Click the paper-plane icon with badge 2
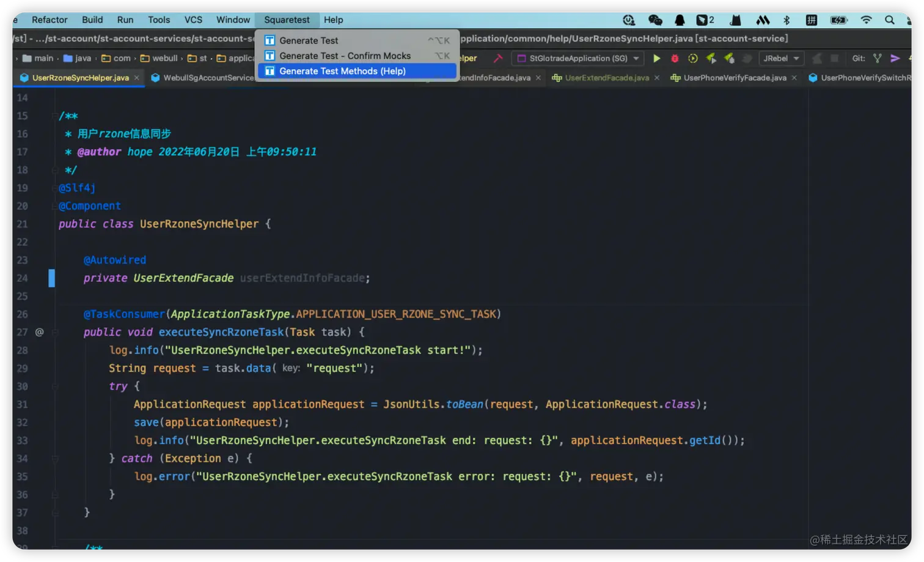 (x=705, y=20)
